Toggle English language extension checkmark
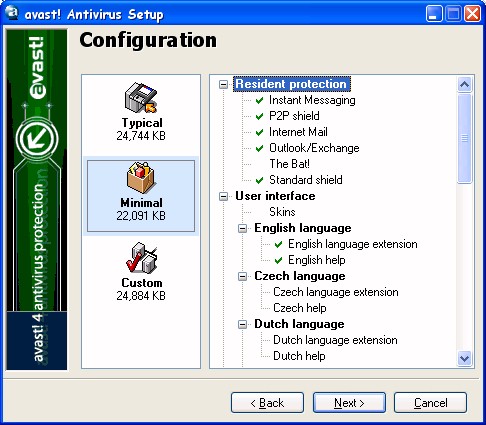The height and width of the screenshot is (425, 486). (278, 244)
